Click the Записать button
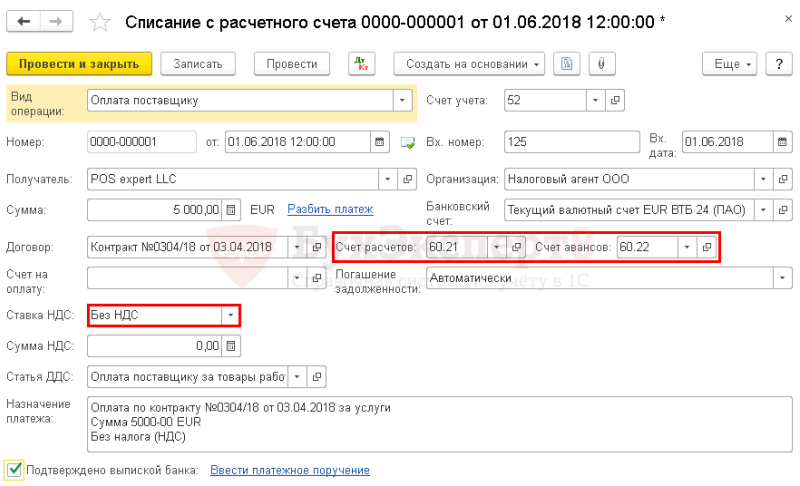 [198, 64]
